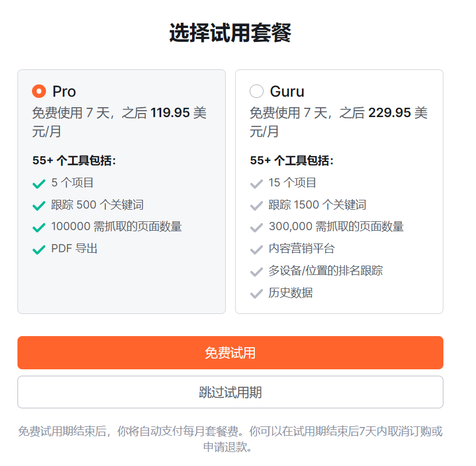The image size is (476, 466).
Task: Click the 229.95 price text in Guru card
Action: coord(389,113)
